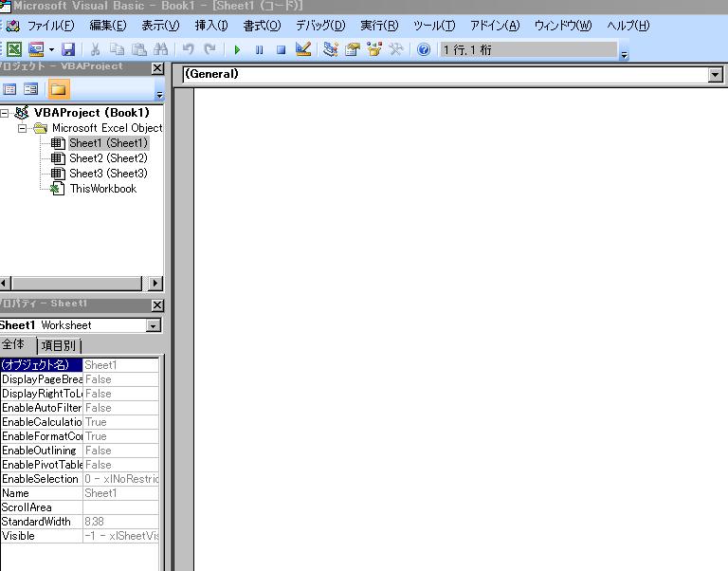Image resolution: width=728 pixels, height=571 pixels.
Task: Close the Project explorer pane
Action: click(158, 68)
